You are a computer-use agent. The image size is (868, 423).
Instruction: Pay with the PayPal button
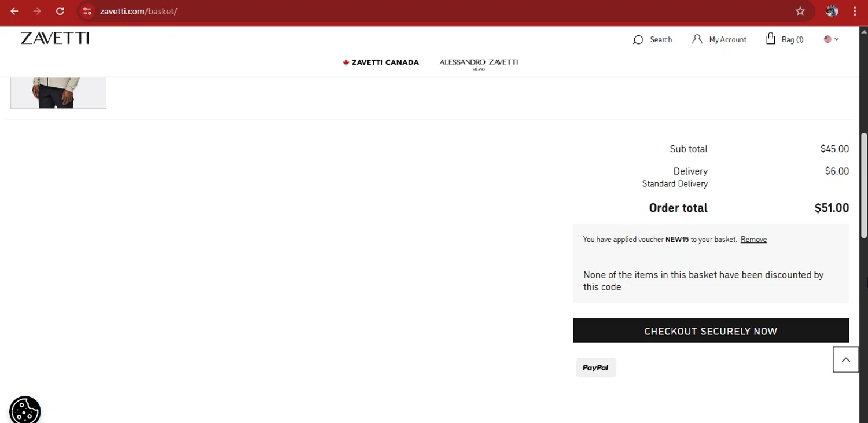tap(596, 367)
